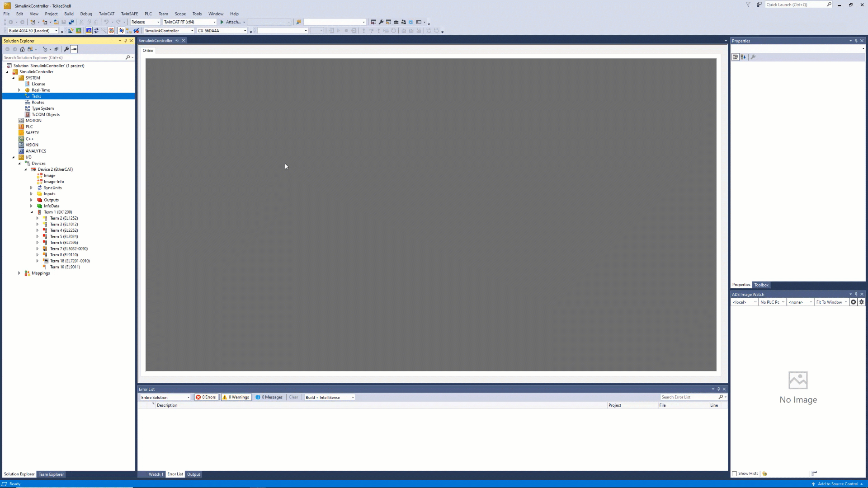Screen dimensions: 868x488
Task: Expand Term 7 (EL5032-0090) node
Action: [38, 249]
